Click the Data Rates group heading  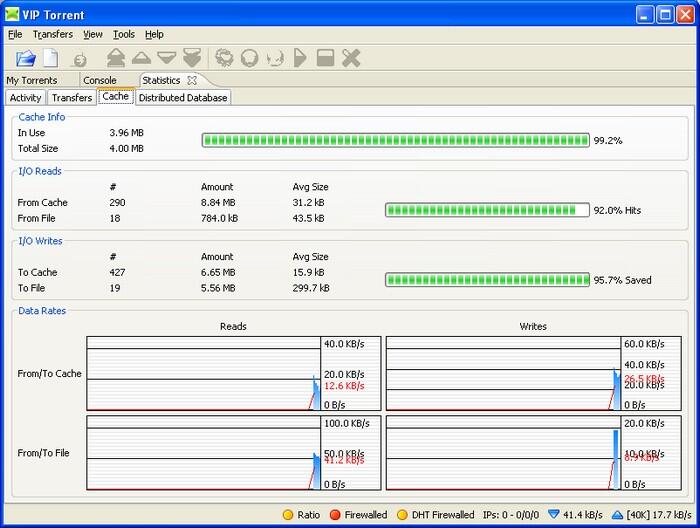[42, 311]
